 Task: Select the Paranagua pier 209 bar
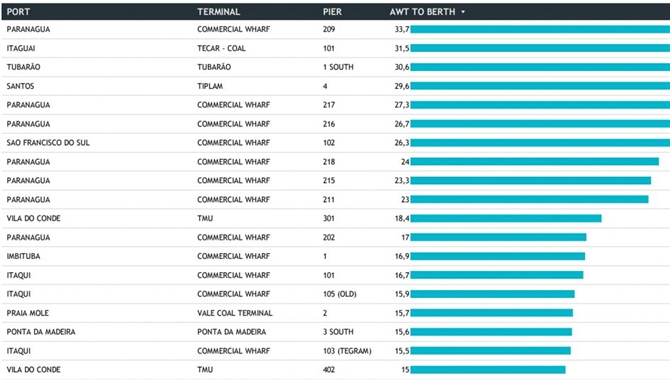[x=540, y=29]
